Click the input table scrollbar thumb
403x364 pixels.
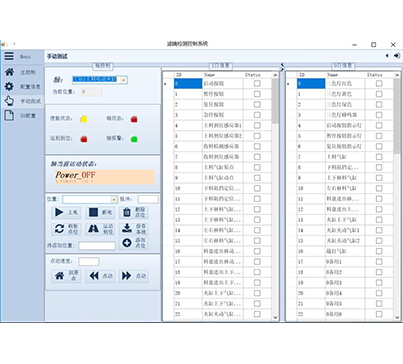click(x=275, y=101)
